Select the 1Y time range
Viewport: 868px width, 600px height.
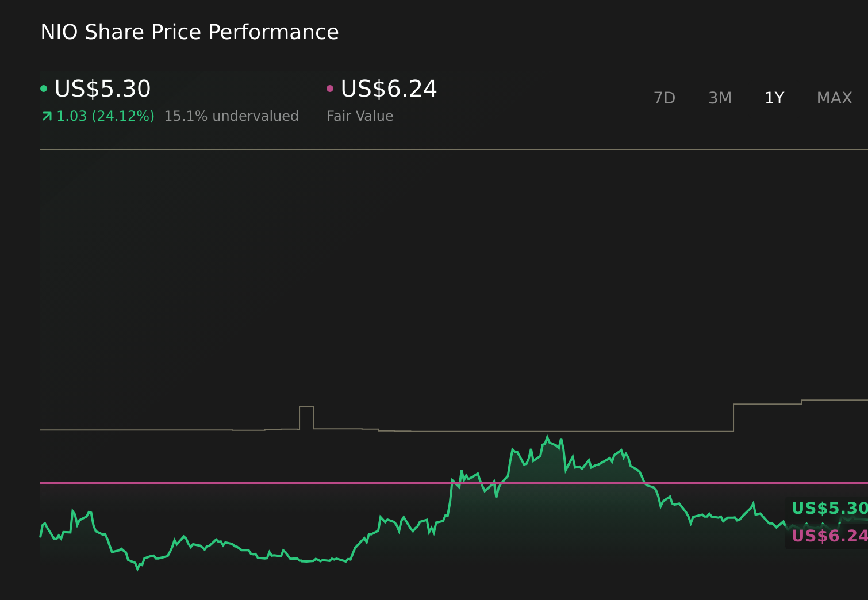[774, 98]
